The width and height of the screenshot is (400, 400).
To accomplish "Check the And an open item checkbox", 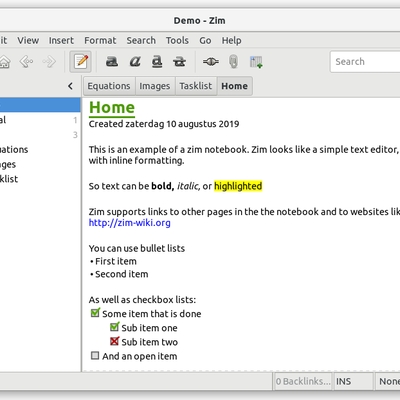I will (x=95, y=356).
